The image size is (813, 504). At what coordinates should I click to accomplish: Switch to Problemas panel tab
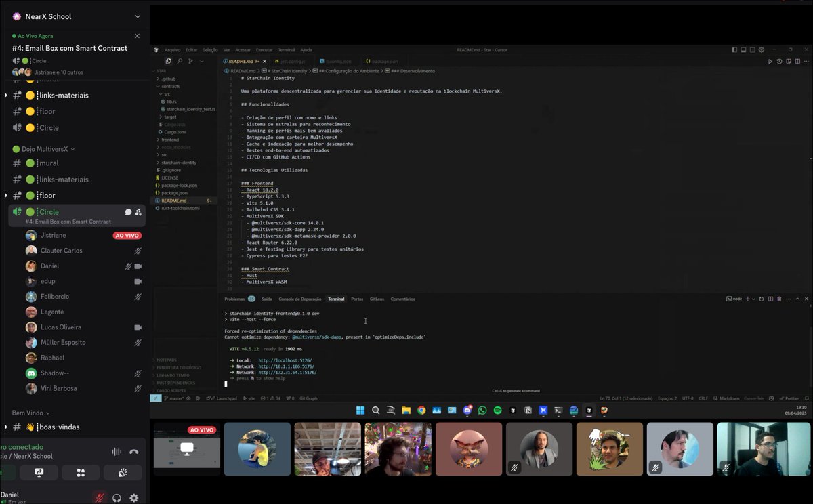click(x=239, y=299)
